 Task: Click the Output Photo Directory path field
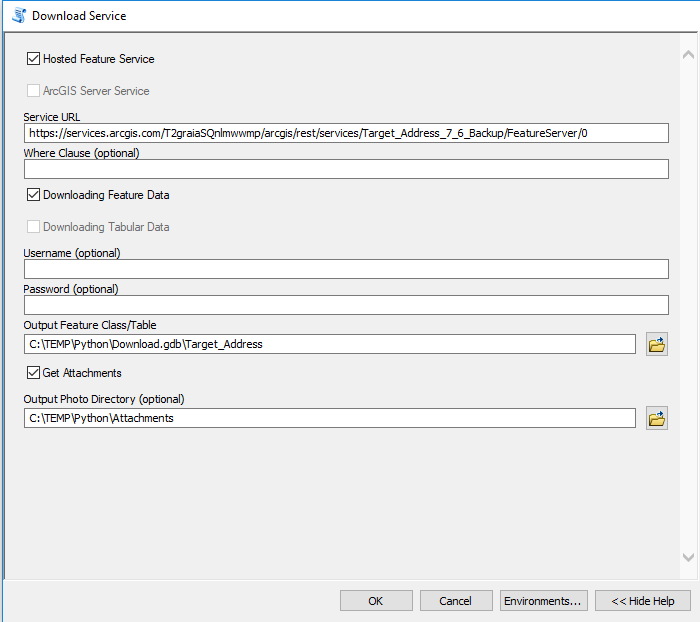(x=330, y=419)
